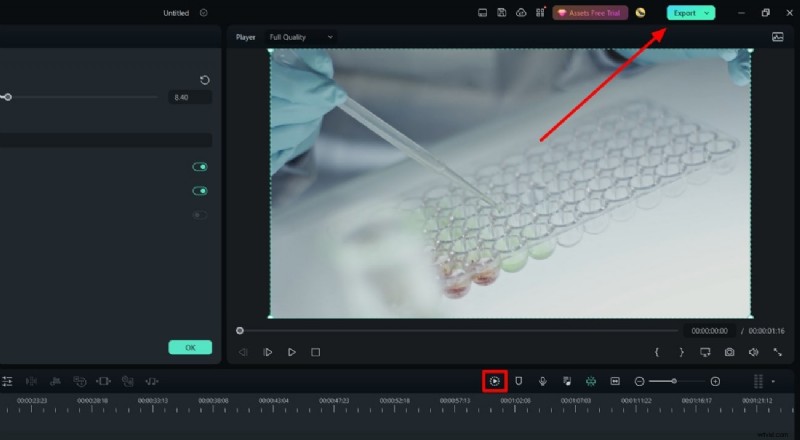Click timeline ruler at 00:00:23:23
This screenshot has height=440, width=800.
pos(32,401)
